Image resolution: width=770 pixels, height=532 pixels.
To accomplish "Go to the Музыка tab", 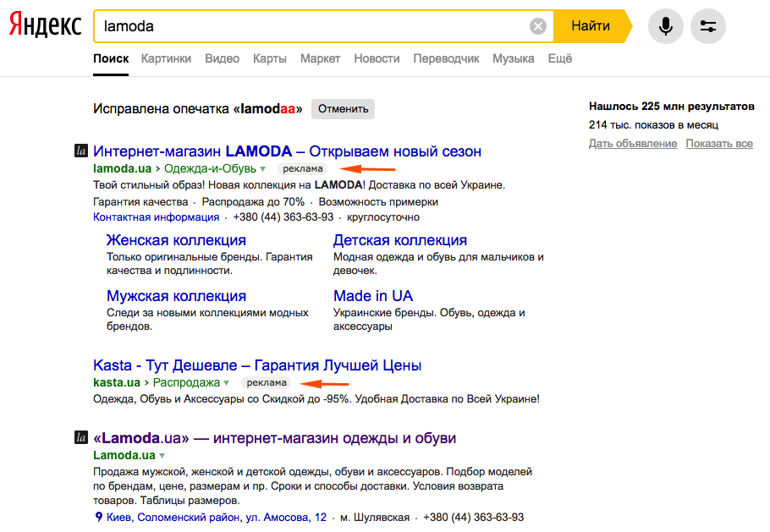I will click(513, 59).
